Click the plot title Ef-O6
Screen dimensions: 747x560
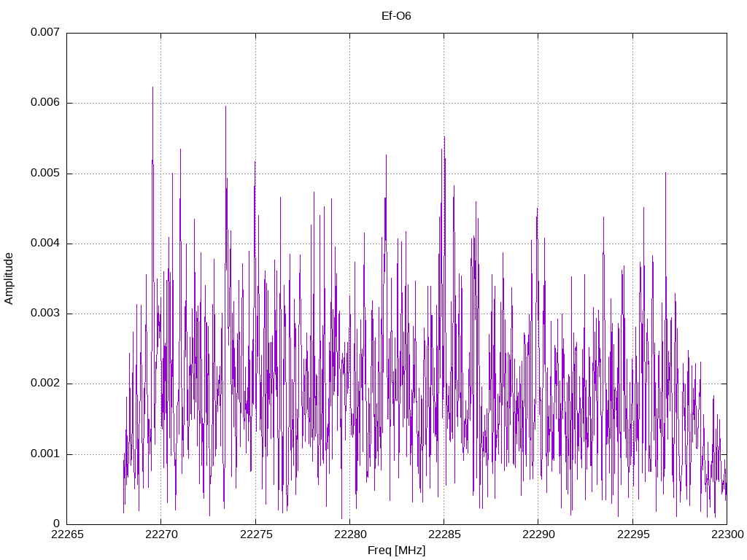coord(396,16)
